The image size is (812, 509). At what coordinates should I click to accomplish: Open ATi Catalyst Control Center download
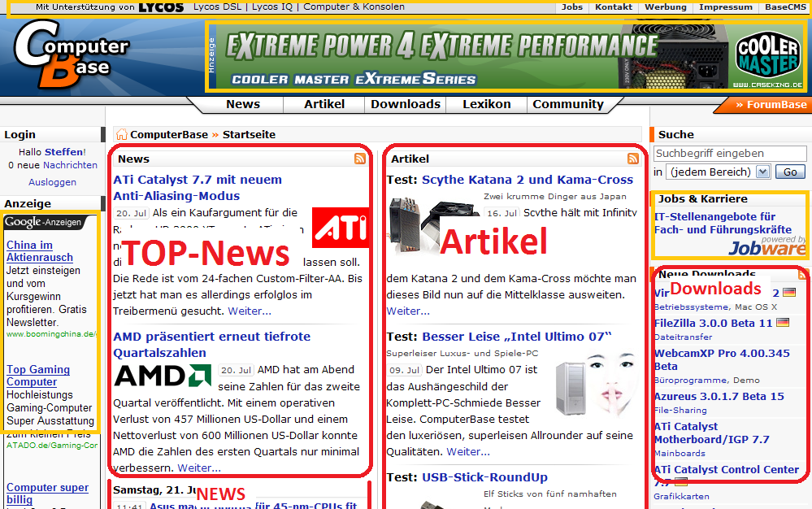727,476
